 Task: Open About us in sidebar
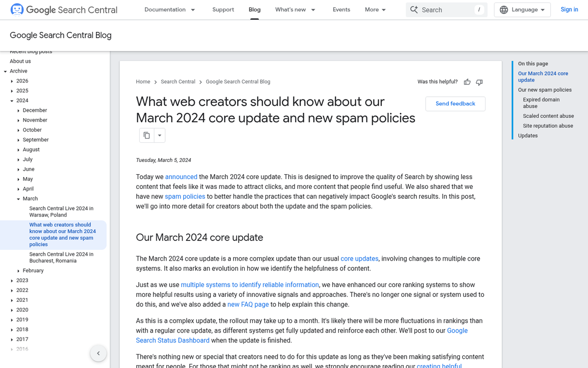click(x=20, y=61)
